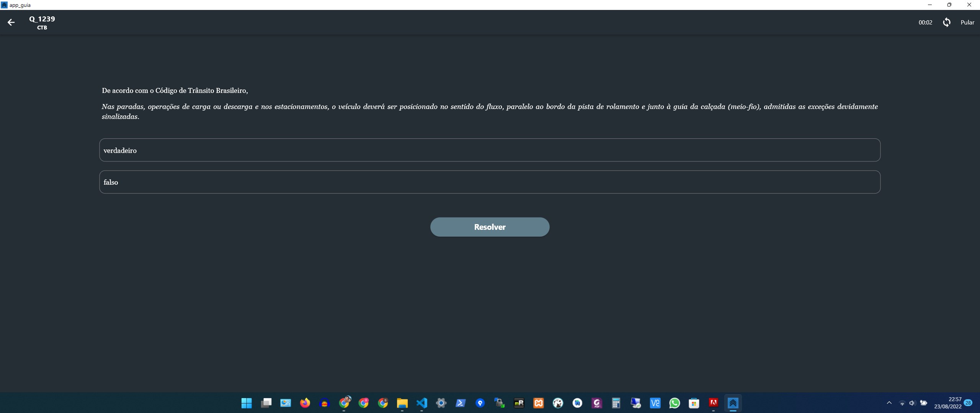The height and width of the screenshot is (413, 980).
Task: Expand hidden system tray icons chevron
Action: click(889, 403)
